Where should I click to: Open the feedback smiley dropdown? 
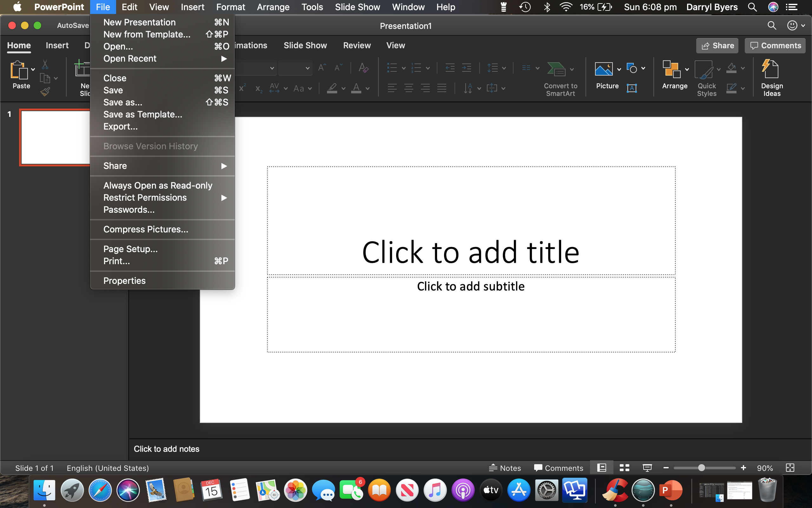point(796,25)
